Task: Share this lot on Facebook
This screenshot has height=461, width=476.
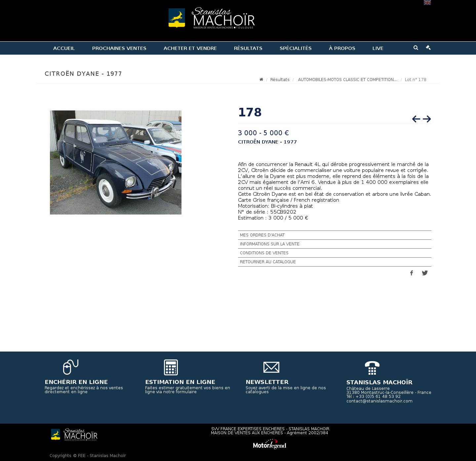Action: click(x=412, y=273)
